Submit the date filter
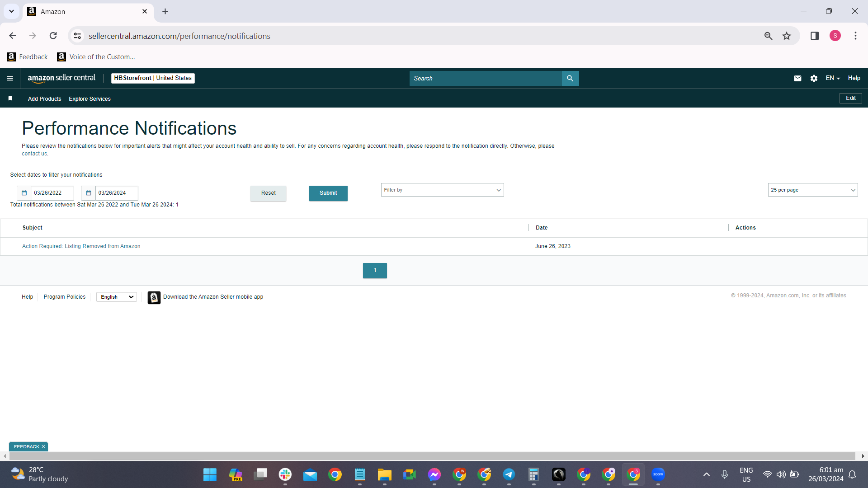Image resolution: width=868 pixels, height=488 pixels. pos(328,193)
